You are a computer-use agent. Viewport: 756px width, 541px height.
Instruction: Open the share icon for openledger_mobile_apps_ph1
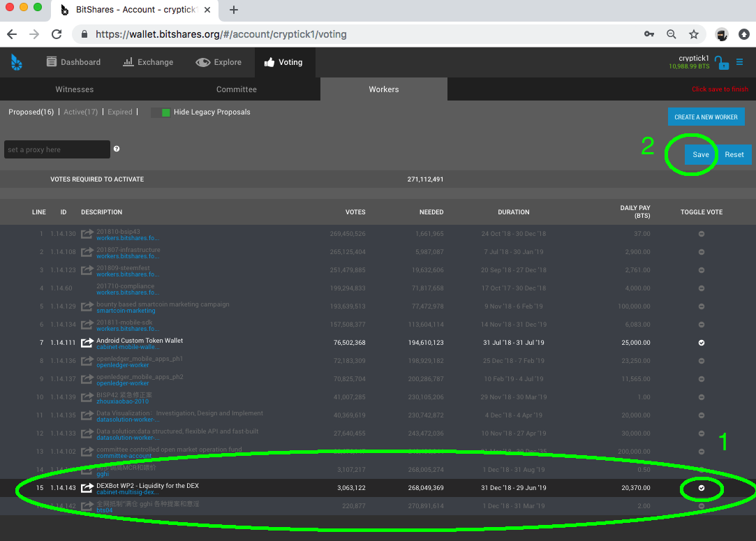pyautogui.click(x=87, y=361)
